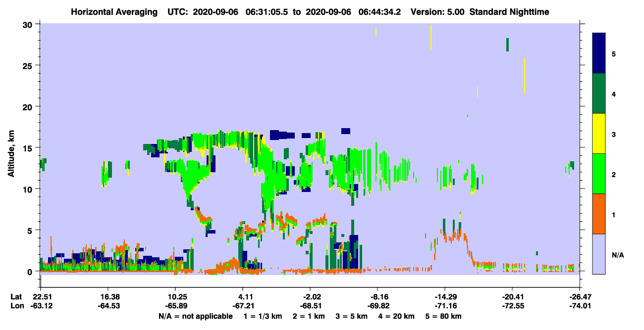This screenshot has width=644, height=330.
Task: Click the 5 km altitude tick label
Action: tap(31, 230)
